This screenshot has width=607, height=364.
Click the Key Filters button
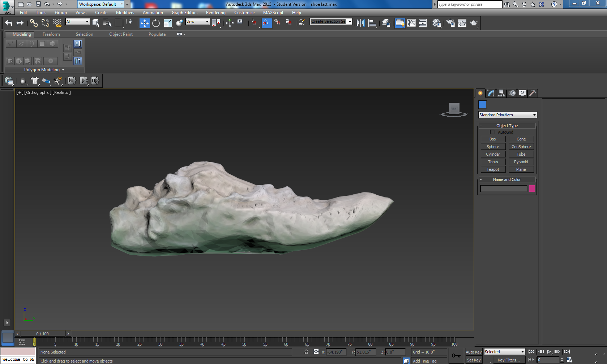coord(509,360)
